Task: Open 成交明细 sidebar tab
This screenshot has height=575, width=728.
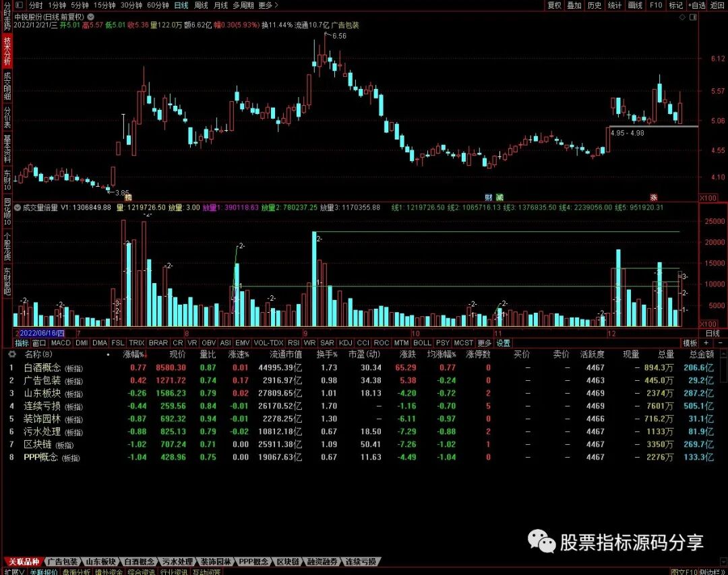Action: 7,86
